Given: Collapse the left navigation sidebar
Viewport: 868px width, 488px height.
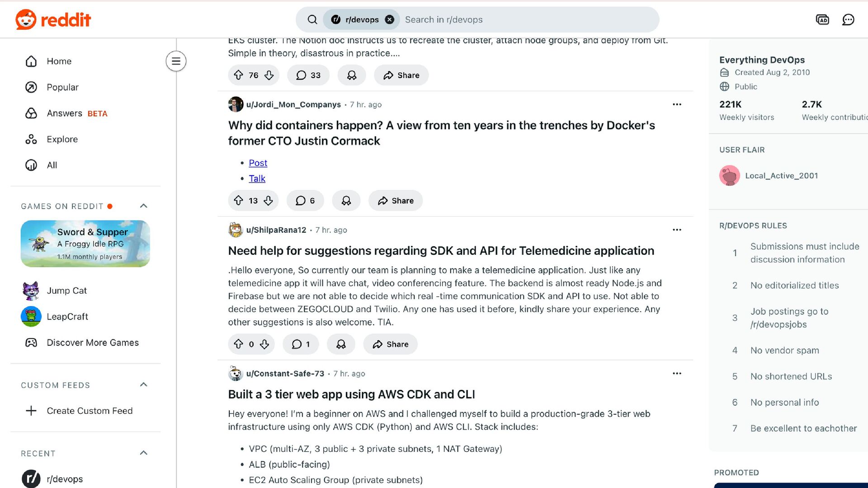Looking at the screenshot, I should 176,61.
